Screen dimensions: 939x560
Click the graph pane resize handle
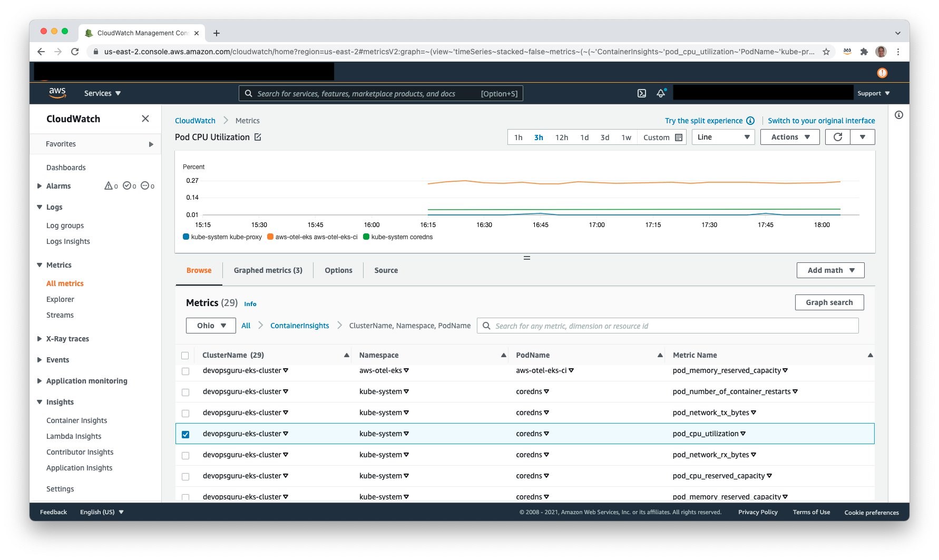click(526, 258)
